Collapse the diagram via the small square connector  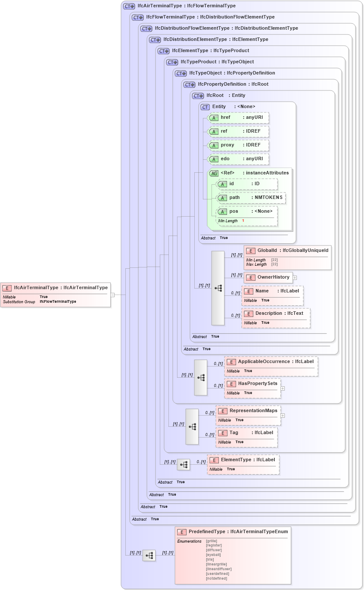click(x=112, y=295)
